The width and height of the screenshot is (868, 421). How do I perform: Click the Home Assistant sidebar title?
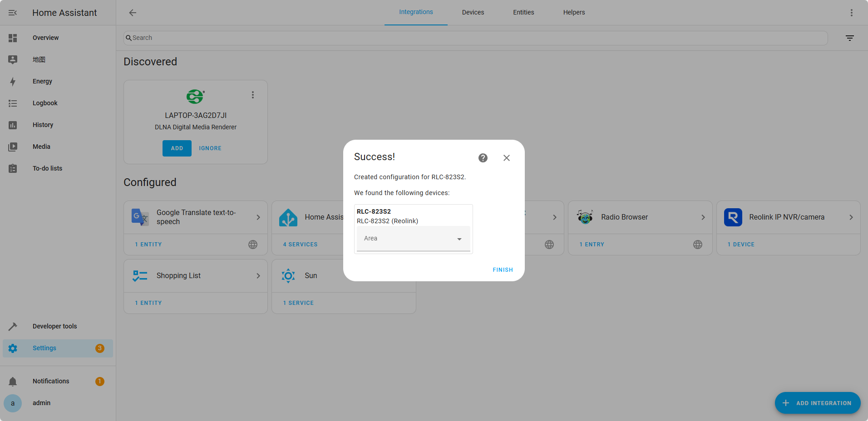(64, 13)
